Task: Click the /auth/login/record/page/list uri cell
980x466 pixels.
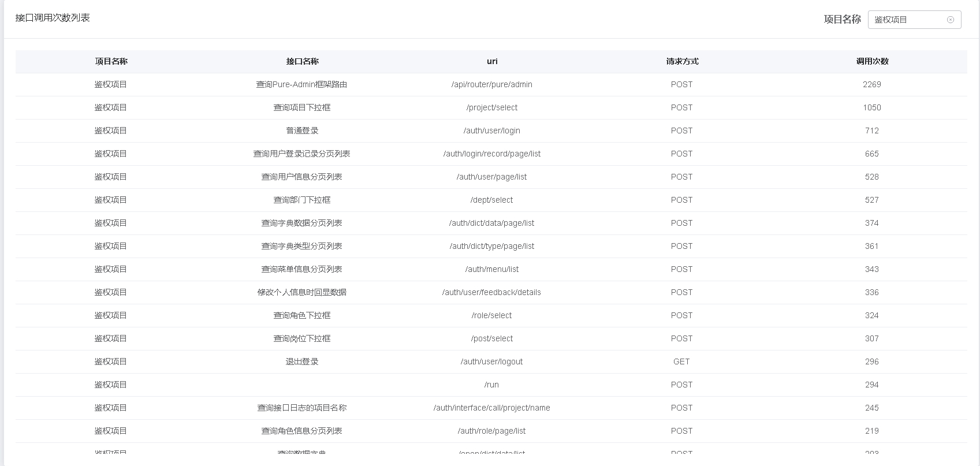Action: pos(492,154)
